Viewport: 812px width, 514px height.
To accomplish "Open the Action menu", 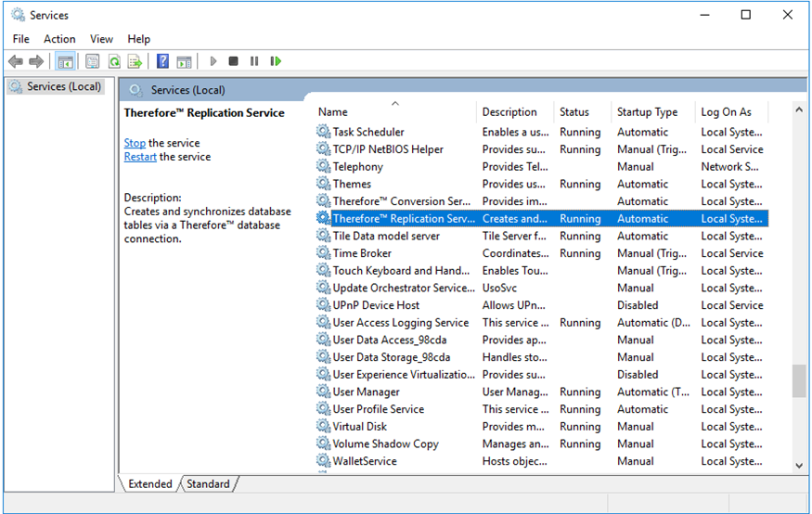I will tap(59, 39).
